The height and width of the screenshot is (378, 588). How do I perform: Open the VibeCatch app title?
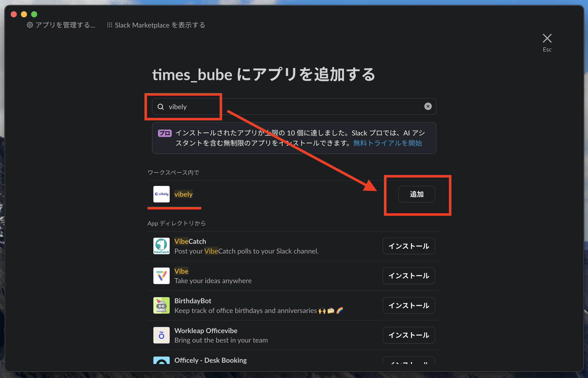(x=190, y=241)
